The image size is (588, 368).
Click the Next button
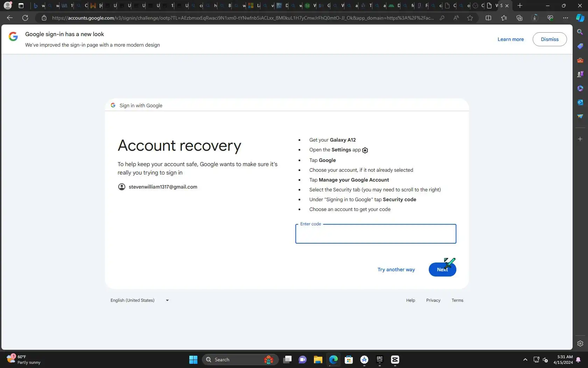tap(442, 270)
